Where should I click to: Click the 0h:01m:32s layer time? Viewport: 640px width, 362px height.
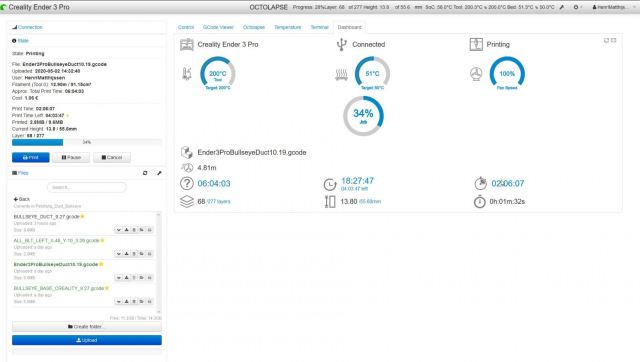tap(507, 202)
